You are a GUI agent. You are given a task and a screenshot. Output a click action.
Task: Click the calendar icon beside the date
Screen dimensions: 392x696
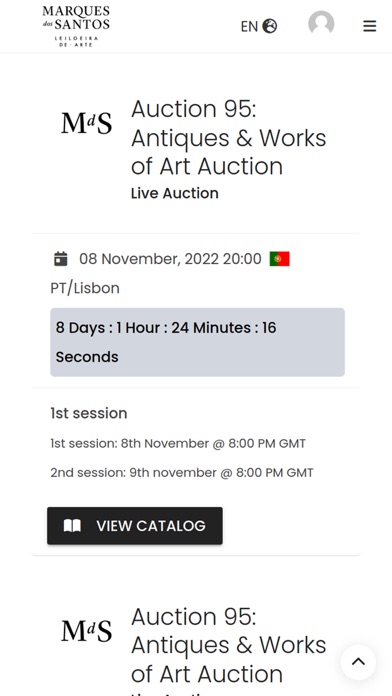pyautogui.click(x=61, y=259)
